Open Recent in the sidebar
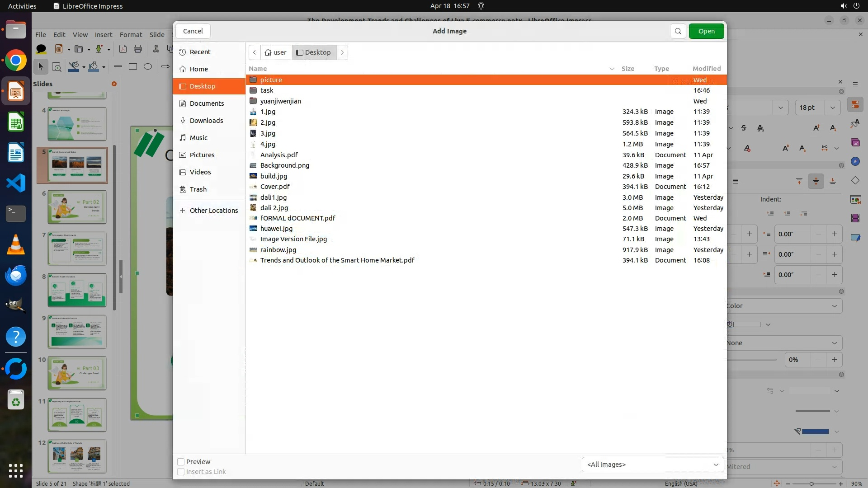868x488 pixels. [x=200, y=52]
